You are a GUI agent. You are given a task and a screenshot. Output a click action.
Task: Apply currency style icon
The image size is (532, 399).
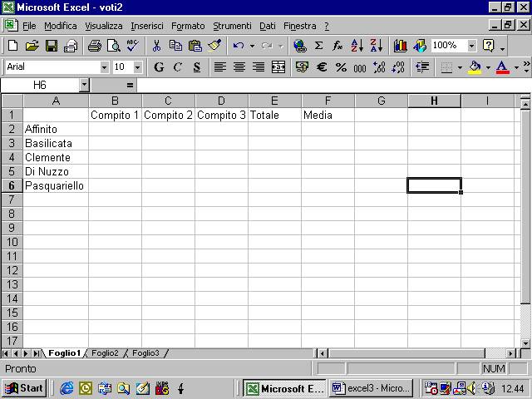pos(302,66)
